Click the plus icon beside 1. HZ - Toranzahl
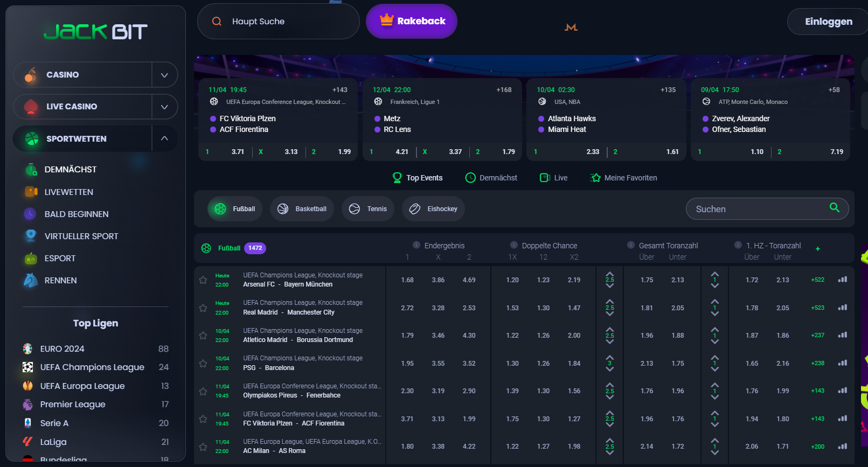 point(818,249)
